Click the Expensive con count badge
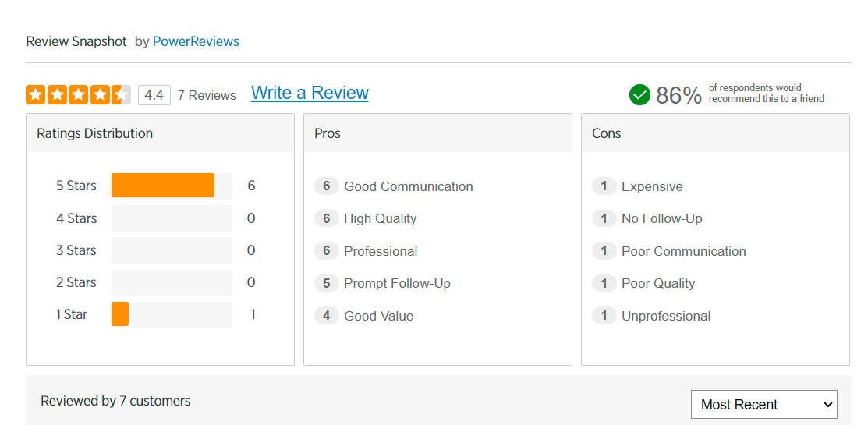The width and height of the screenshot is (868, 425). 604,186
